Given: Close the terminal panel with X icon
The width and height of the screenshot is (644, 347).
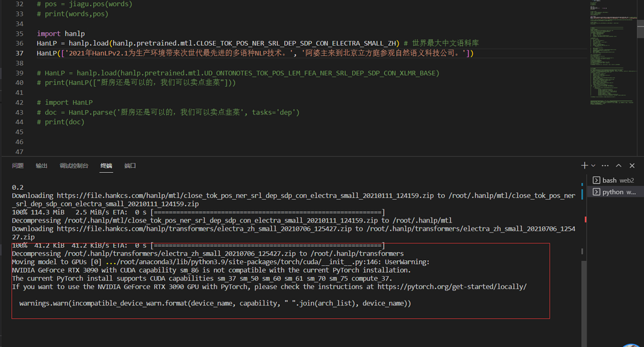Looking at the screenshot, I should (x=633, y=165).
